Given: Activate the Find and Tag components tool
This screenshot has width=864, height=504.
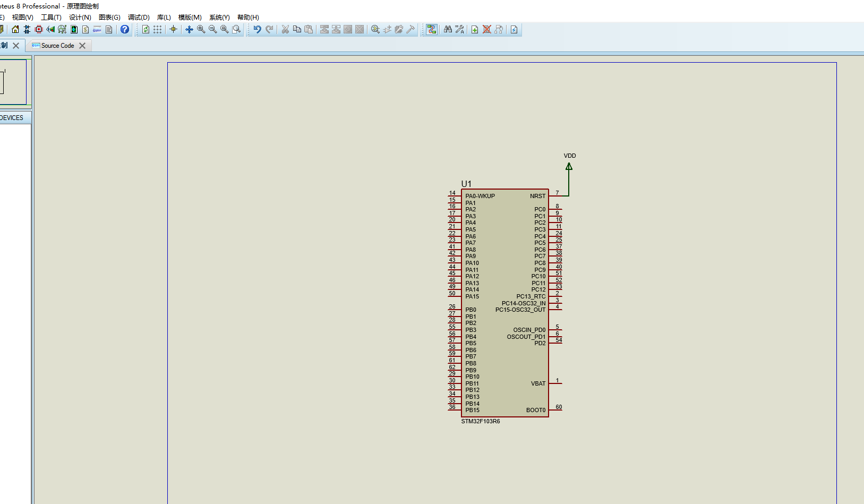Looking at the screenshot, I should (448, 29).
